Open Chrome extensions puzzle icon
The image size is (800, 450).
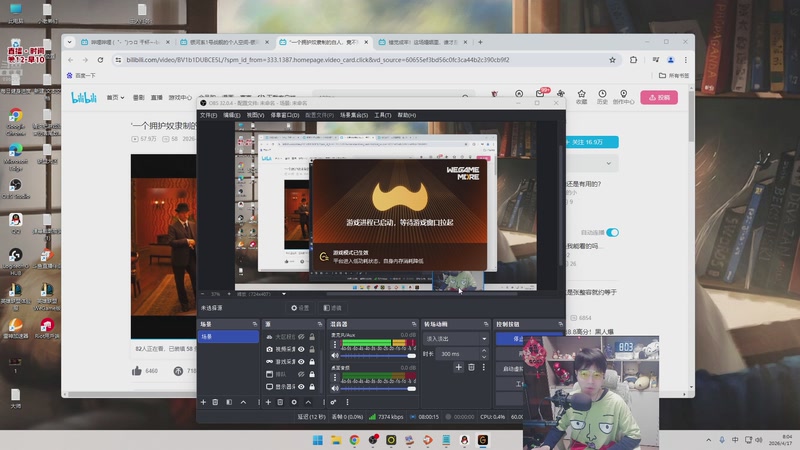pos(633,60)
